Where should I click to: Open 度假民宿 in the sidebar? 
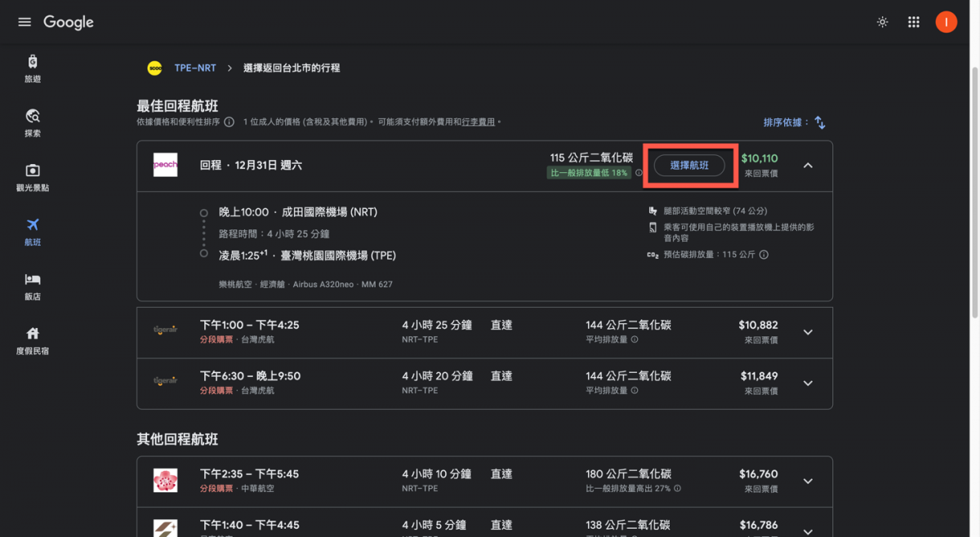click(x=33, y=341)
